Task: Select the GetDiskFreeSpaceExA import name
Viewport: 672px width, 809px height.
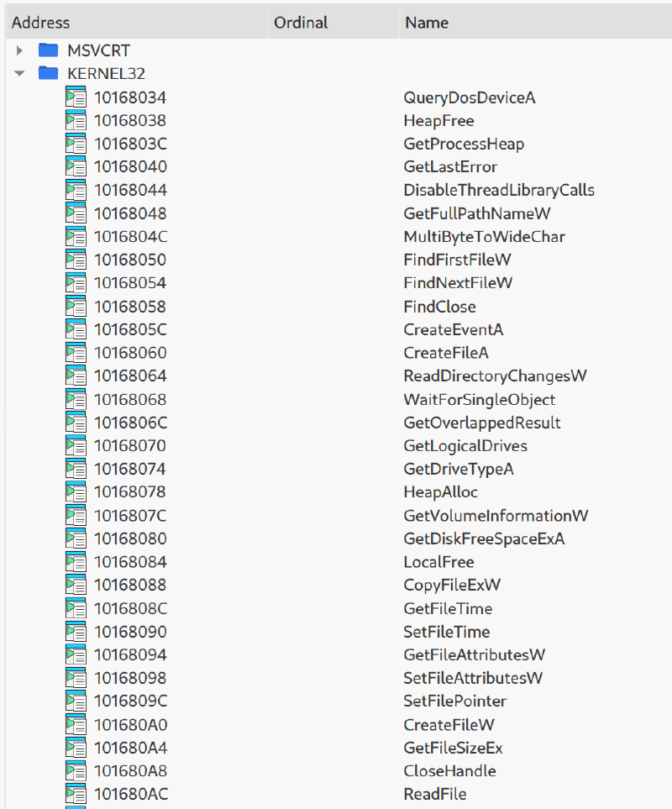Action: pyautogui.click(x=484, y=539)
